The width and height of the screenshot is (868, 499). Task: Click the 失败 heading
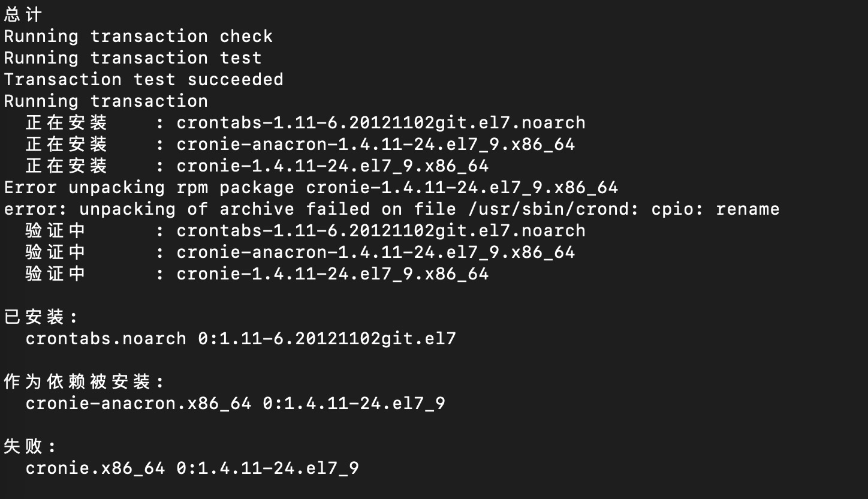pyautogui.click(x=30, y=446)
